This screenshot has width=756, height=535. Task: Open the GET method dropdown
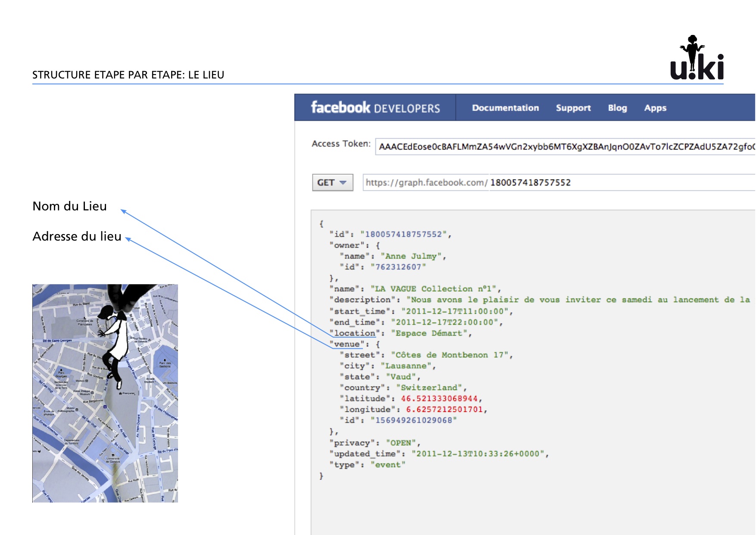(x=332, y=182)
